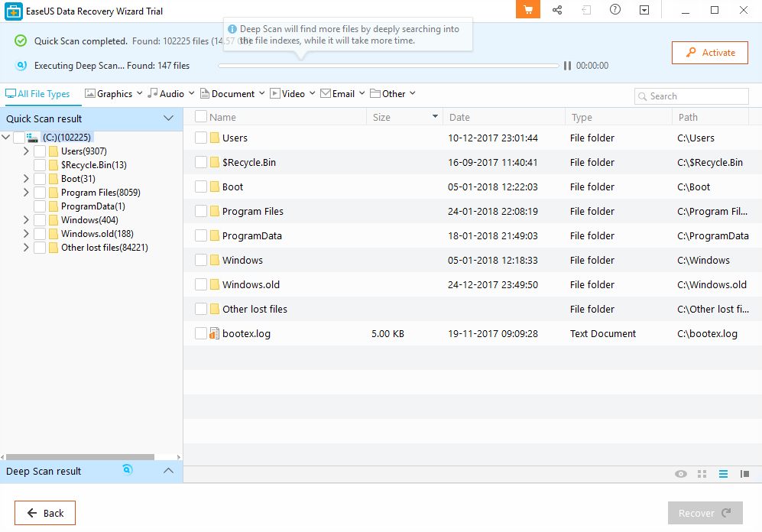Check the bootex.log file checkbox
Viewport: 762px width, 532px height.
coord(201,334)
